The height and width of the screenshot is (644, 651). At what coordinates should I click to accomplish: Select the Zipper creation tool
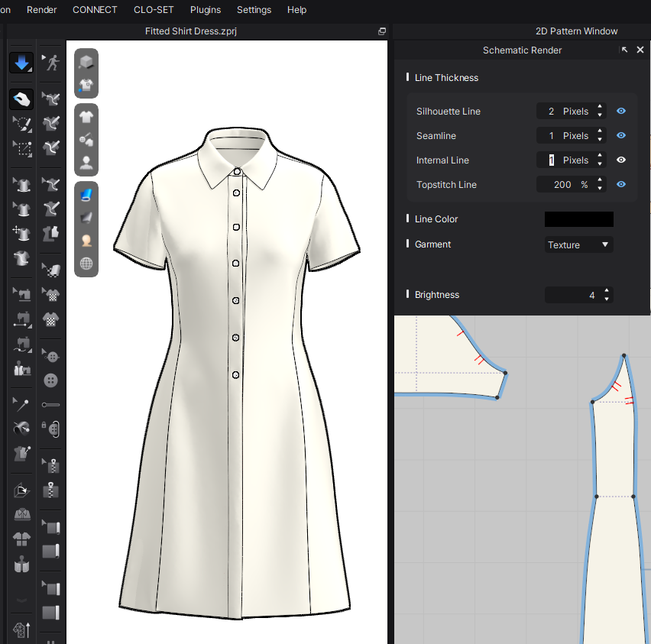click(50, 490)
